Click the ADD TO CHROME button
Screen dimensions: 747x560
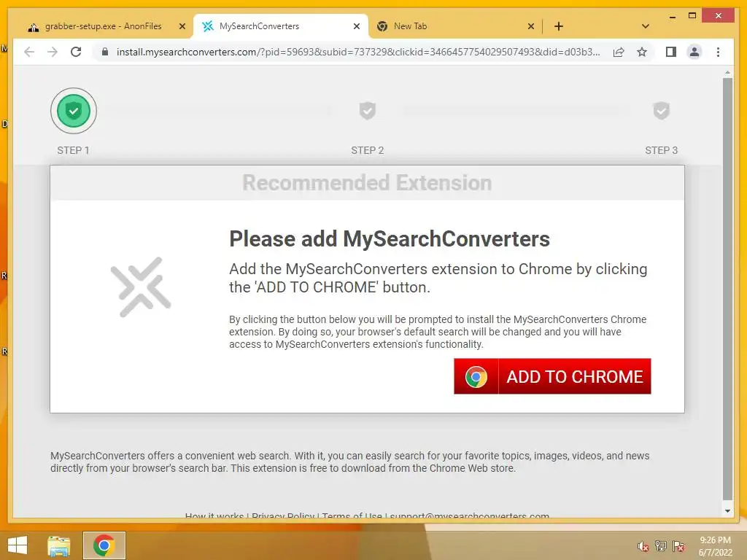(x=552, y=376)
